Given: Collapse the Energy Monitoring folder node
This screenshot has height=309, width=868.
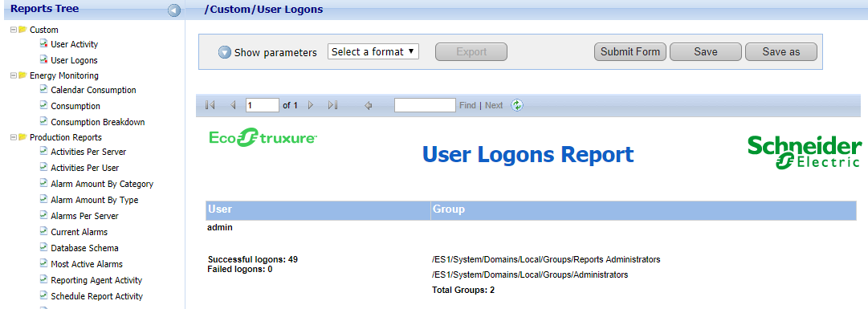Looking at the screenshot, I should tap(14, 75).
